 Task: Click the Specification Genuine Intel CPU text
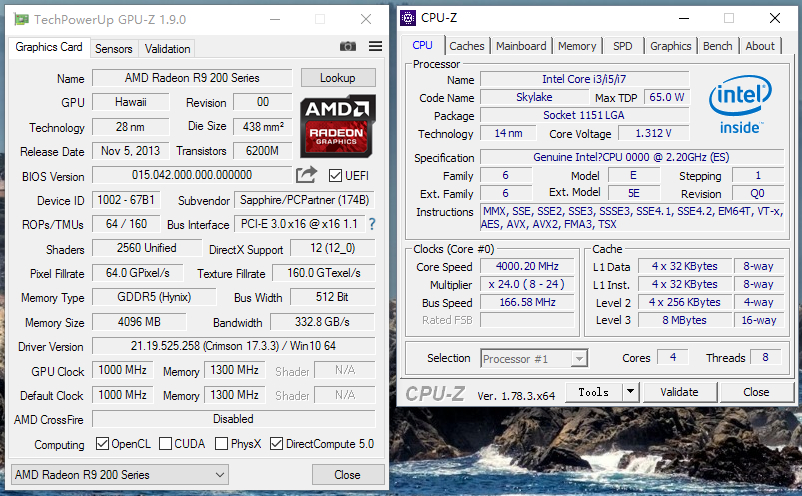pos(631,157)
